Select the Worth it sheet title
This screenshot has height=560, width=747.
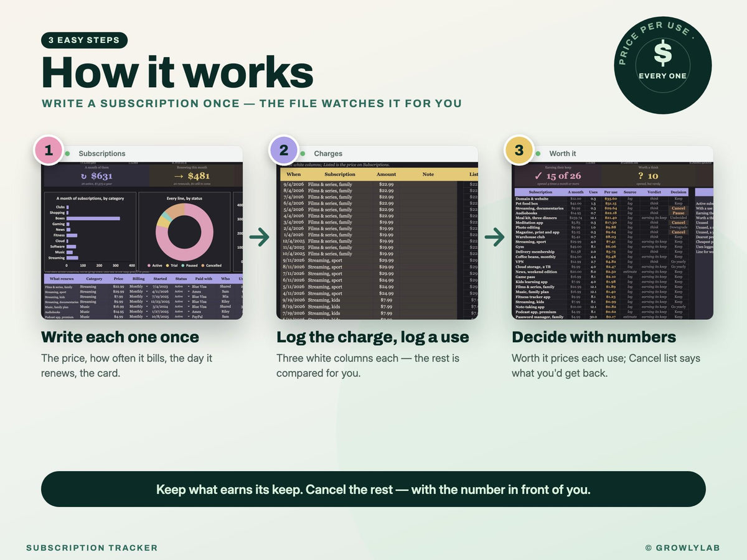(563, 154)
